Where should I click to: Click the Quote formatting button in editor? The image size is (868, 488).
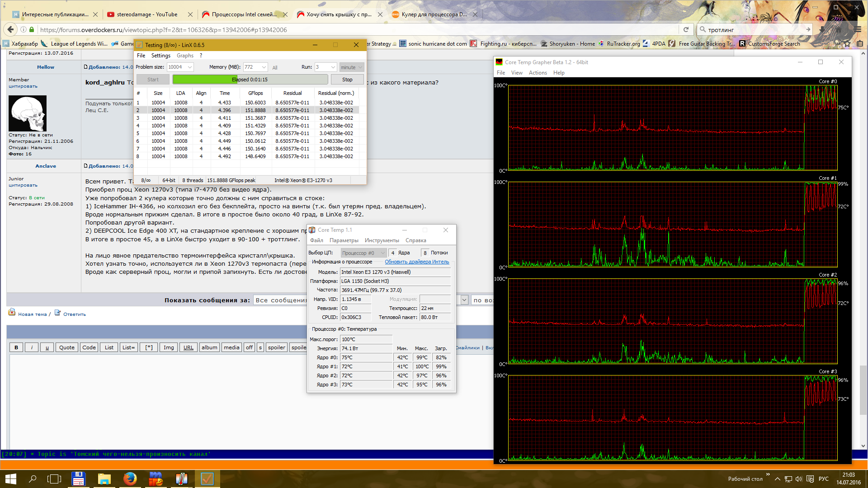click(x=66, y=347)
